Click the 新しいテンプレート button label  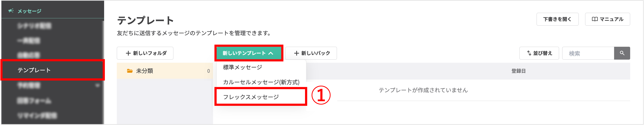(244, 53)
